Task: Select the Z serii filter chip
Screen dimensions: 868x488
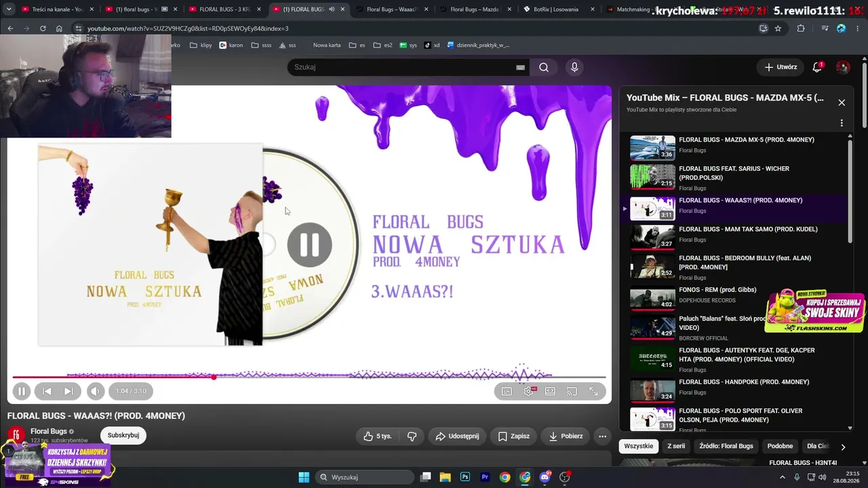Action: tap(676, 446)
